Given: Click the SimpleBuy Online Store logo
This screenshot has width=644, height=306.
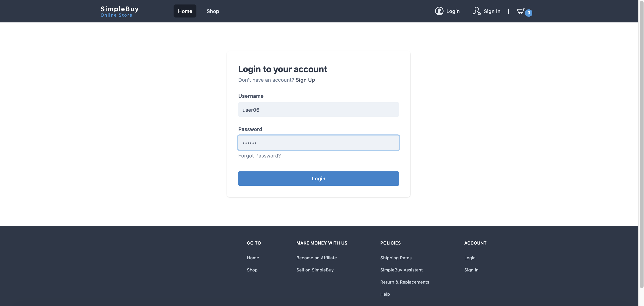Looking at the screenshot, I should (120, 11).
